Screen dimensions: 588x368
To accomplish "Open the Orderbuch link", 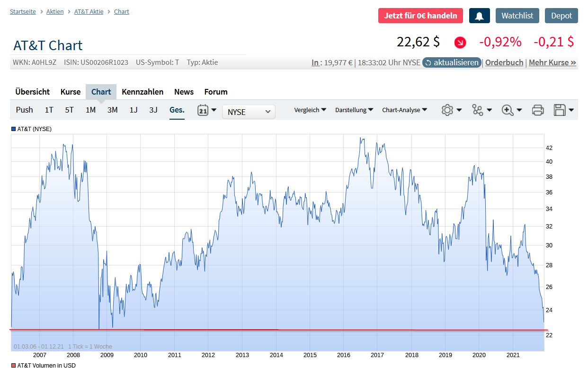I will (504, 62).
